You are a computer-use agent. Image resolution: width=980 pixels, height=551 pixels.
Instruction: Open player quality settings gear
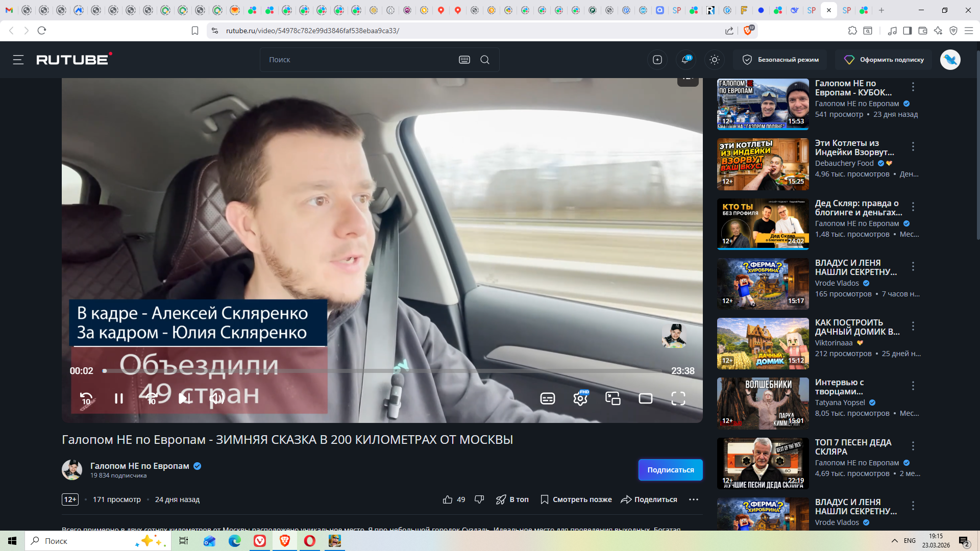pos(580,398)
